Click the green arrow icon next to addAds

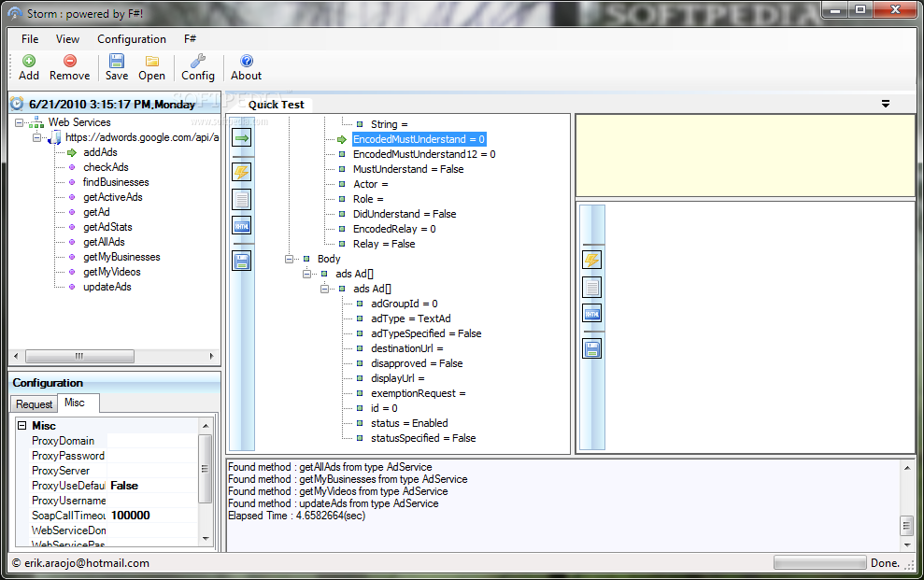[x=72, y=152]
